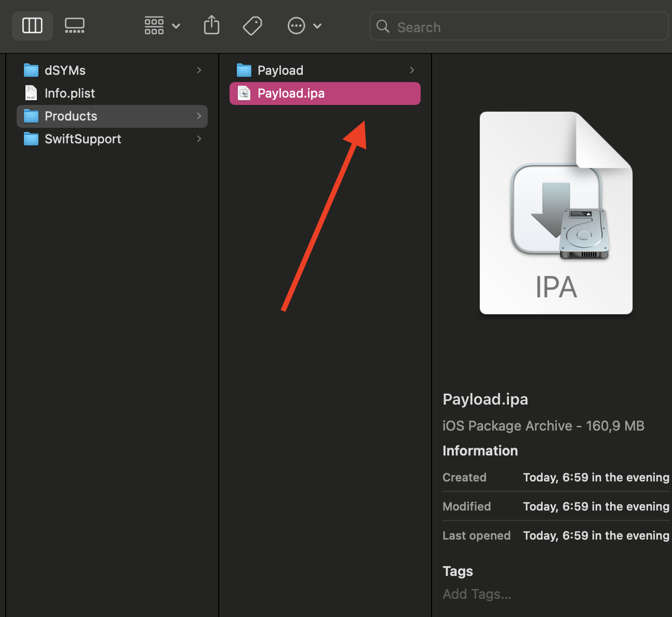
Task: Select the Payload.ipa file row
Action: click(325, 93)
